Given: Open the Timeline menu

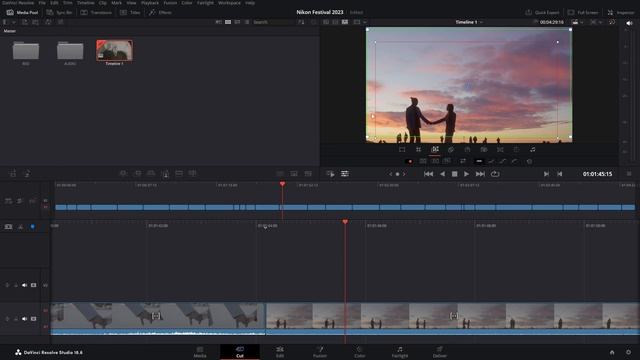Looking at the screenshot, I should pos(86,3).
